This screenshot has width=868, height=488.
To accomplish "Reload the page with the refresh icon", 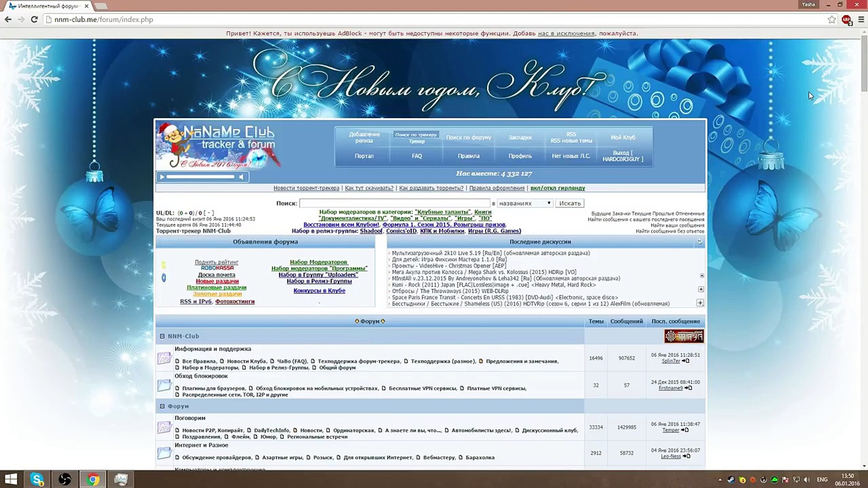I will pyautogui.click(x=34, y=19).
